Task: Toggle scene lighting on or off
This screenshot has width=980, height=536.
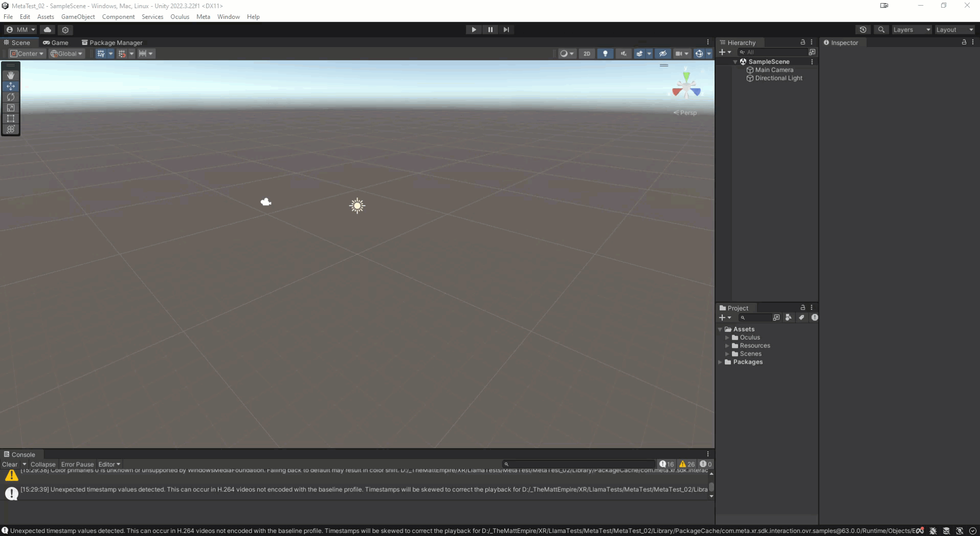Action: (x=605, y=54)
